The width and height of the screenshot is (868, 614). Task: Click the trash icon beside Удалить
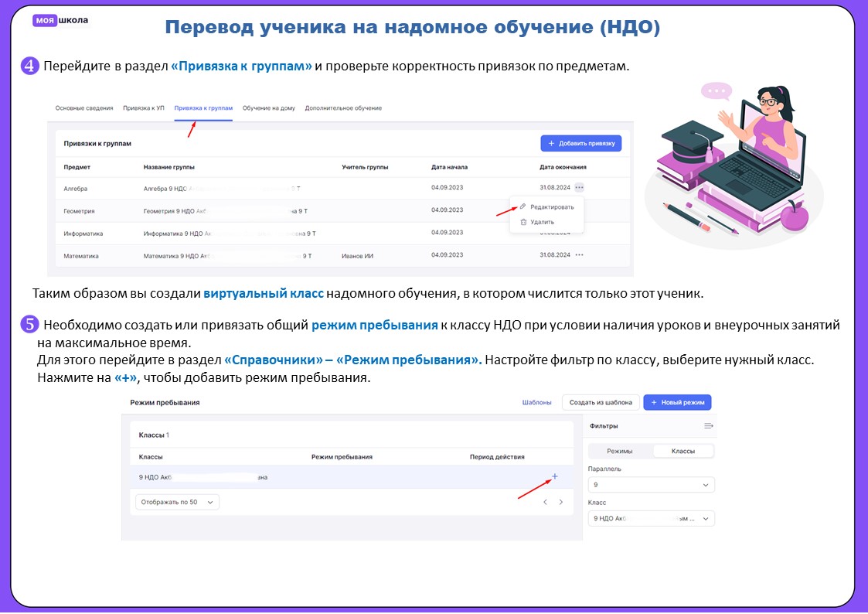523,222
